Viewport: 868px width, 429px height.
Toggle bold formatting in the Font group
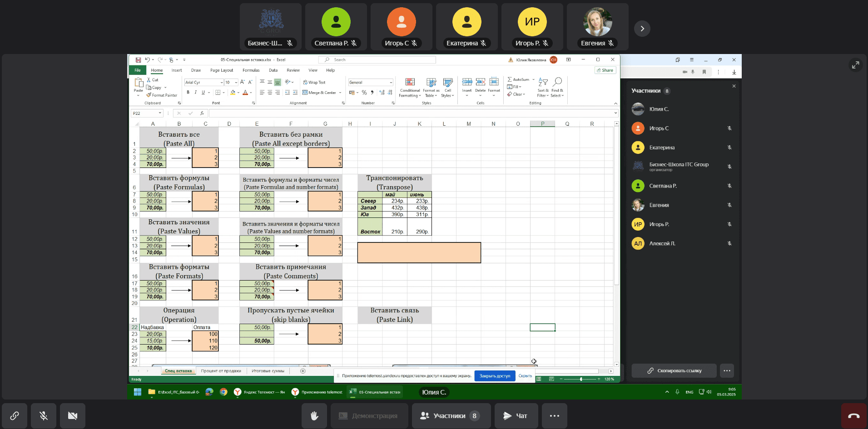click(x=188, y=93)
